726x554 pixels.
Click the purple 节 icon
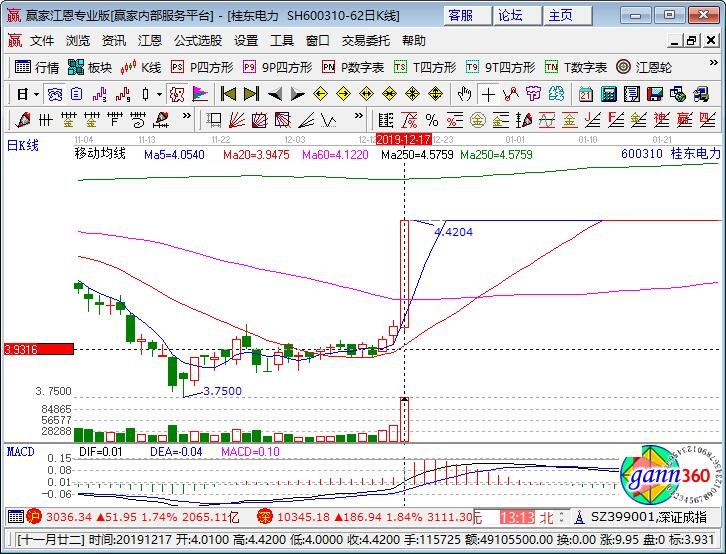tap(533, 94)
